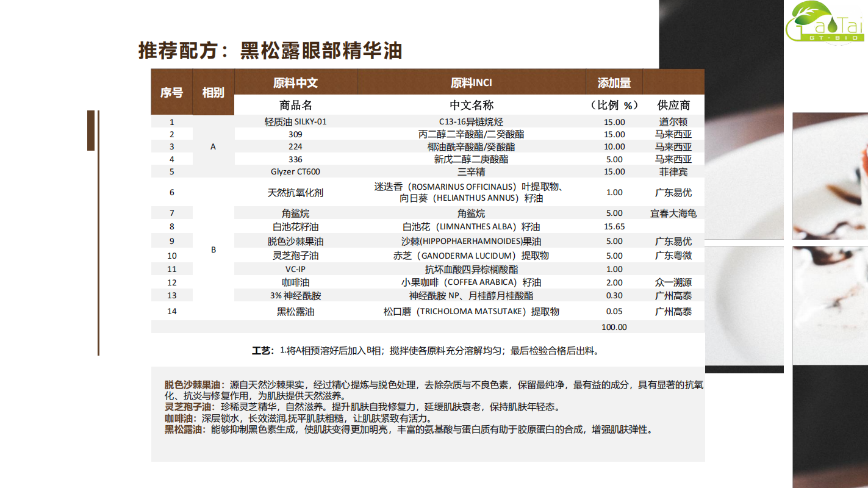Click the 15.65 percentage cell
868x488 pixels.
(x=614, y=227)
